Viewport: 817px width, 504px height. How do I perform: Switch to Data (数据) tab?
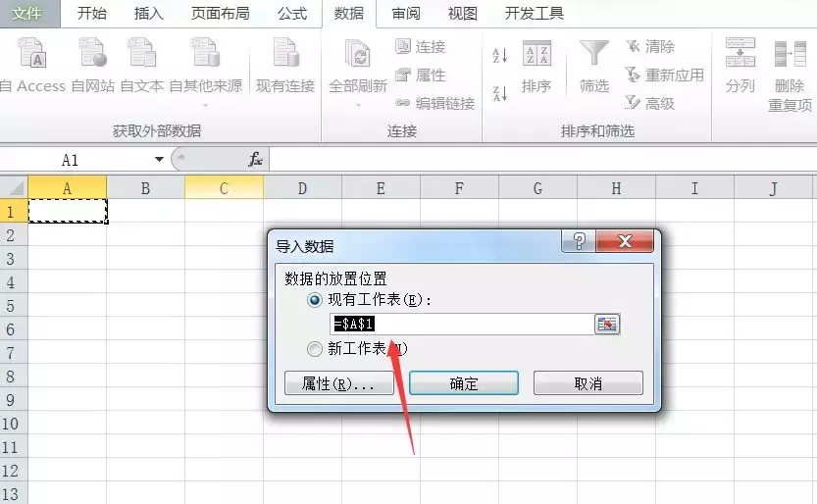[348, 14]
